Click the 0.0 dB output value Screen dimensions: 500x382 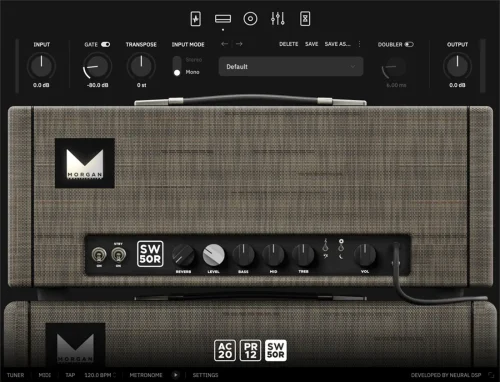(457, 85)
